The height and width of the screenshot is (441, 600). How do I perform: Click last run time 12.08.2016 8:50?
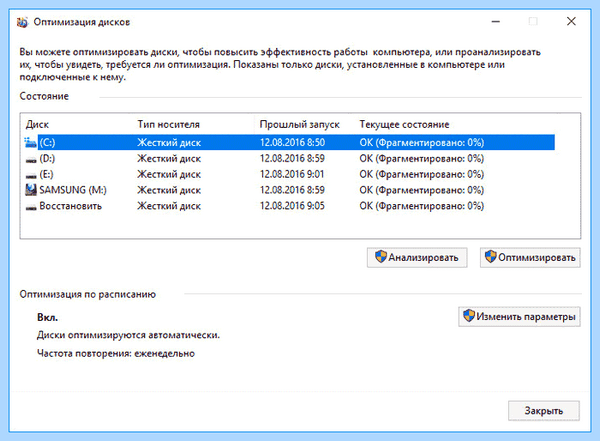point(292,142)
